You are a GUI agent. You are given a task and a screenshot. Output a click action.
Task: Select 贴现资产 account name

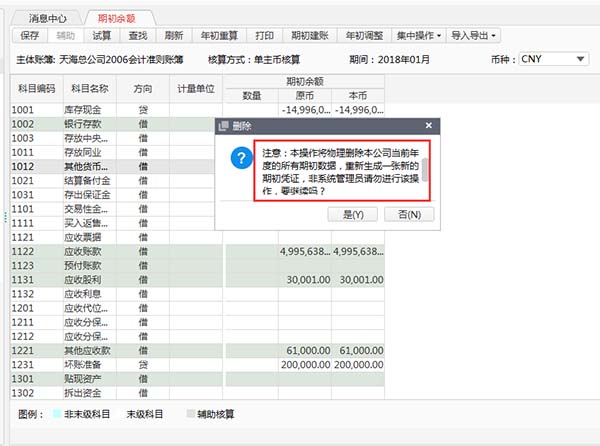[83, 379]
